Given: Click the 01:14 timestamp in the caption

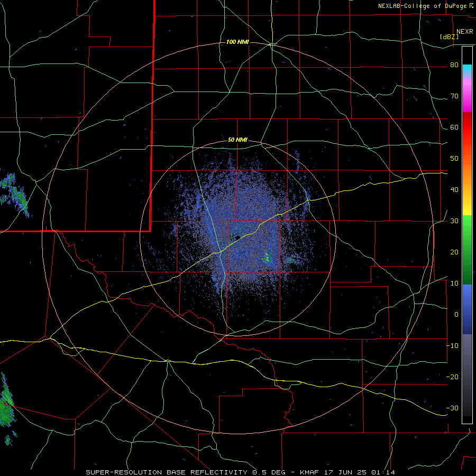Looking at the screenshot, I should tap(382, 472).
